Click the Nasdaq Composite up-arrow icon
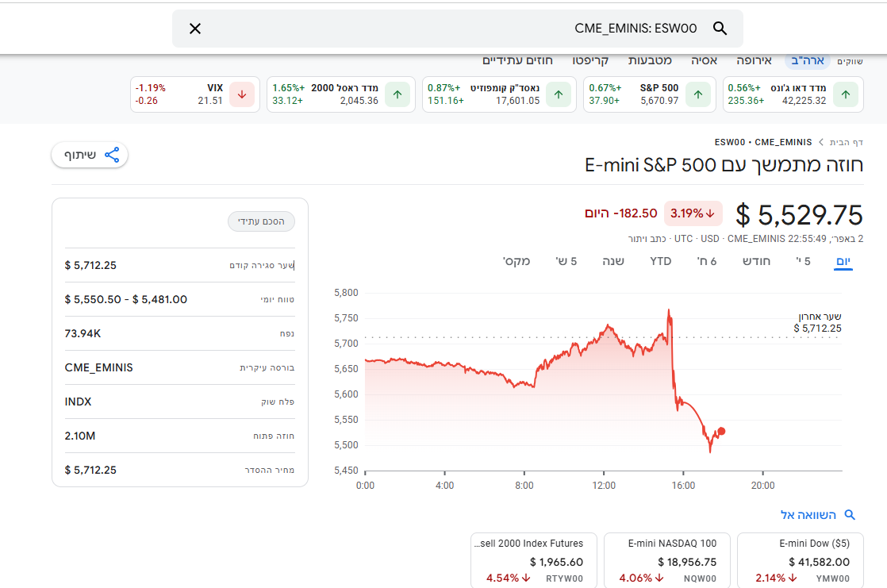The image size is (887, 588). pyautogui.click(x=559, y=94)
